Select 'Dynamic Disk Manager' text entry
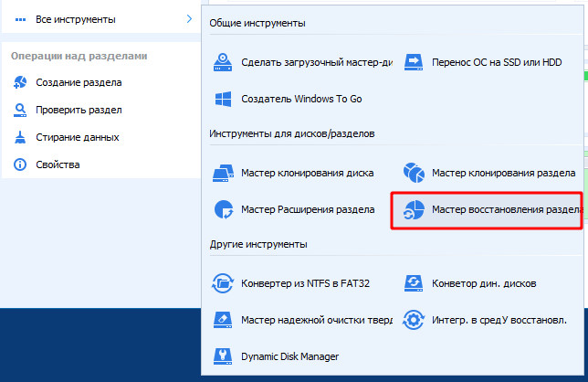 click(290, 355)
